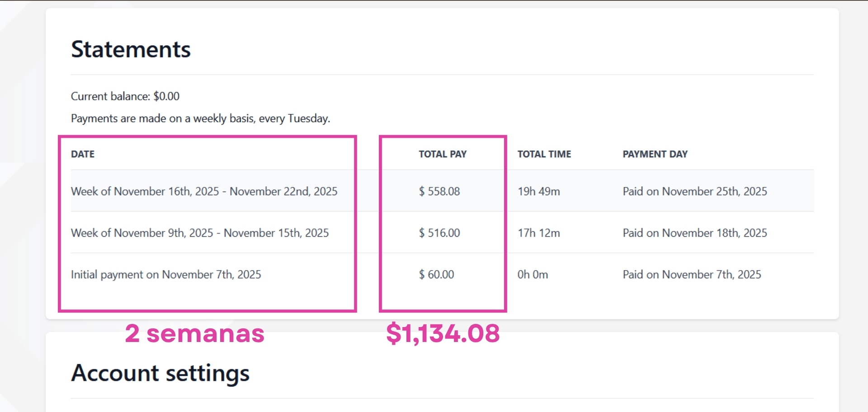Select the 17h 12m total time entry
The height and width of the screenshot is (412, 868).
(538, 233)
